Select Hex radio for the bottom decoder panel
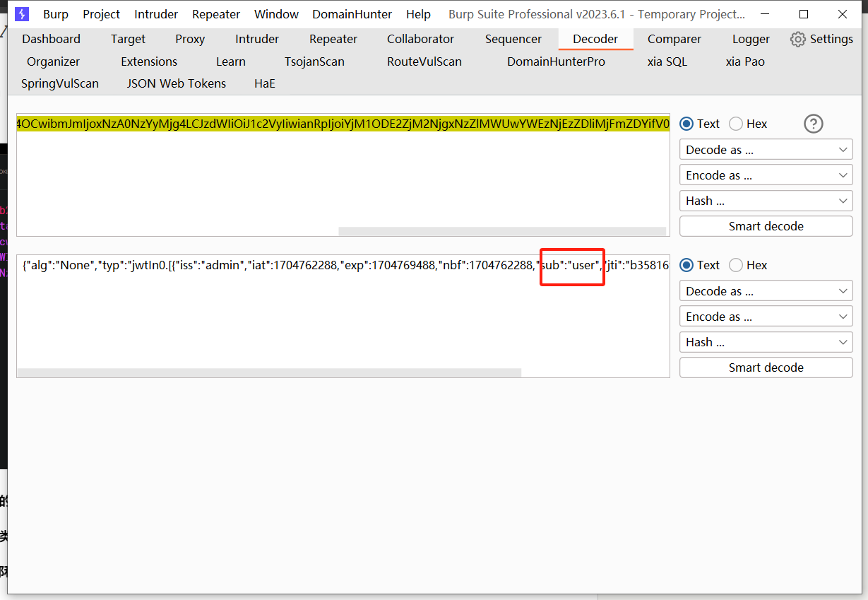 coord(736,266)
